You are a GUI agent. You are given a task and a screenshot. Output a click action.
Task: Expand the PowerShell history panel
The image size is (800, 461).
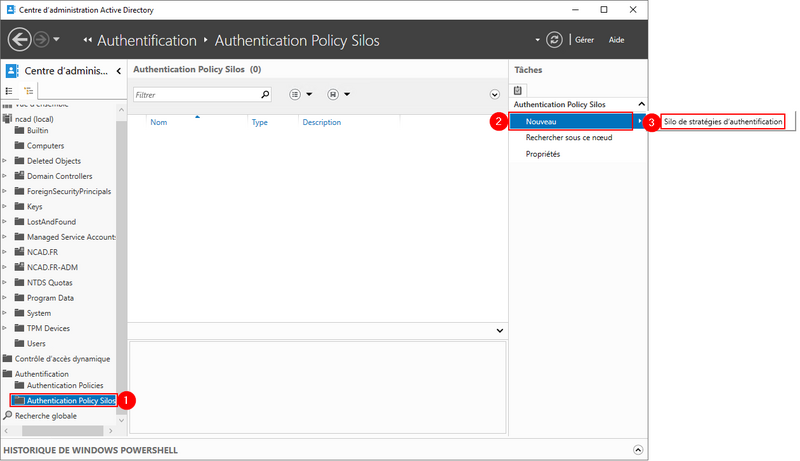[637, 449]
